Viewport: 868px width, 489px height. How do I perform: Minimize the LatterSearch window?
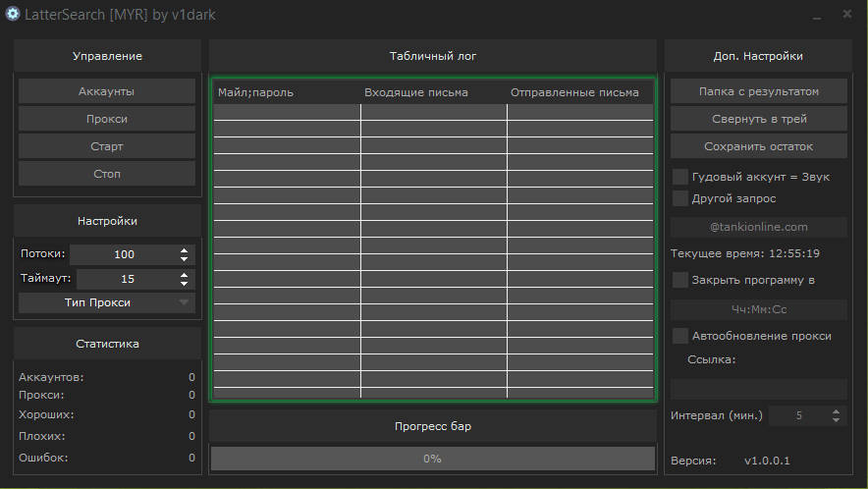click(x=815, y=16)
